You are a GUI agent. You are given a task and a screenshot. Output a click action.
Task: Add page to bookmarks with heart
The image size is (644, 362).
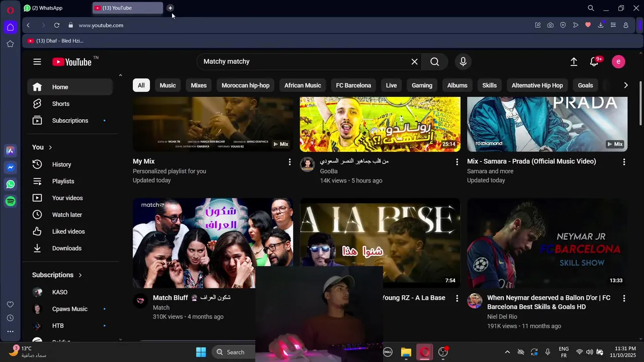pos(588,25)
